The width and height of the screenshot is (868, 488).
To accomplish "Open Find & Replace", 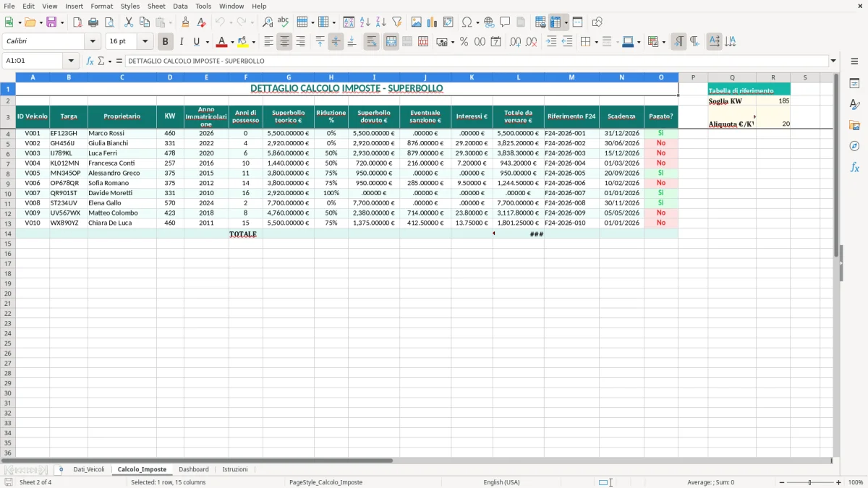I will pyautogui.click(x=268, y=22).
